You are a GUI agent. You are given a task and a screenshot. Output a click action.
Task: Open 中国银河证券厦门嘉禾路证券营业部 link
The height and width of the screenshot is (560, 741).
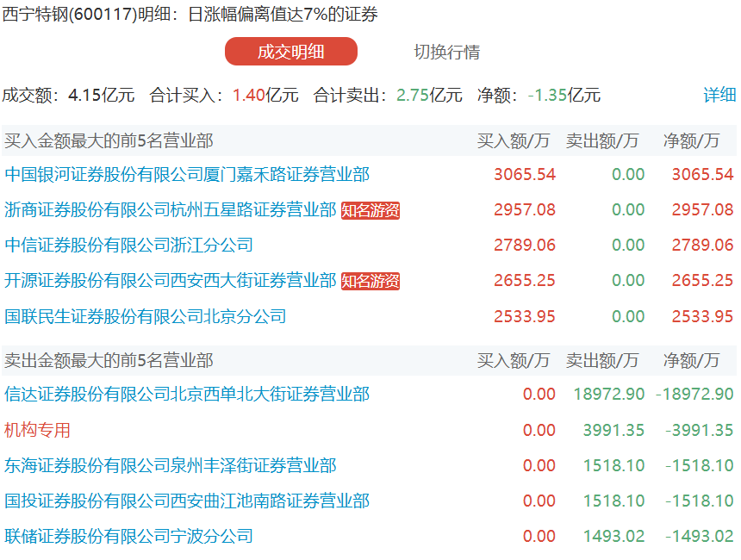[187, 175]
